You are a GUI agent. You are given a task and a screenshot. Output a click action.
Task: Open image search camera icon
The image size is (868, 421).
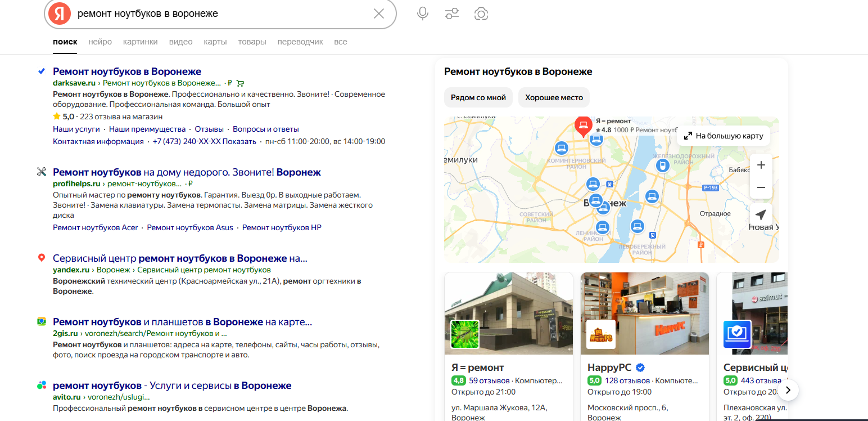481,14
